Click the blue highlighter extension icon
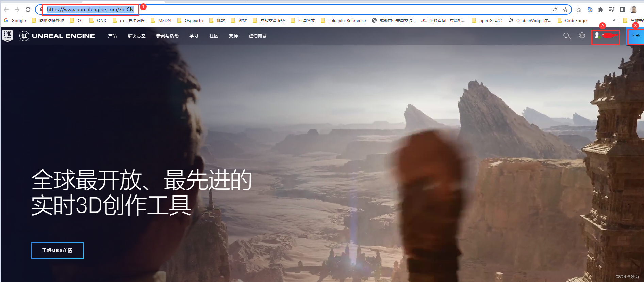 (590, 10)
